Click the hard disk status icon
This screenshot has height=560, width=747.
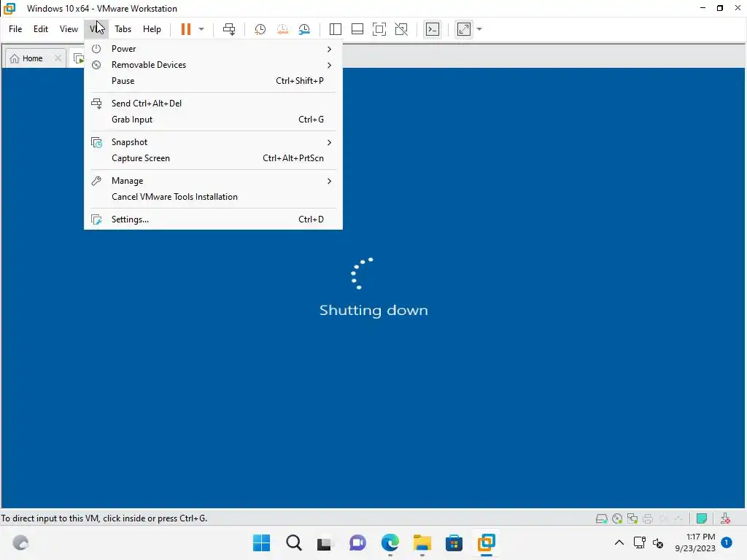click(602, 518)
